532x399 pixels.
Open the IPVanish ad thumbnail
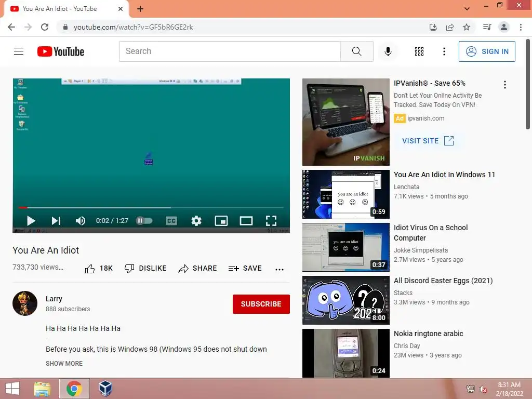point(345,122)
